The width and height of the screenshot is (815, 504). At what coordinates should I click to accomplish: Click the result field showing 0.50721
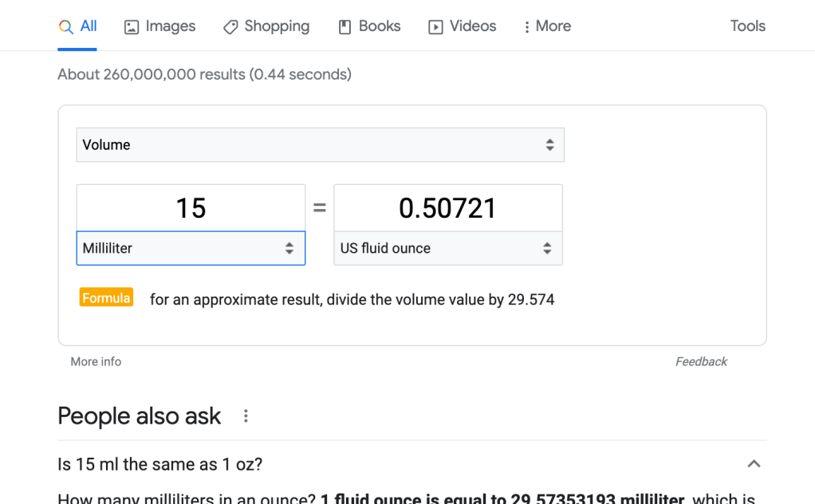coord(447,208)
